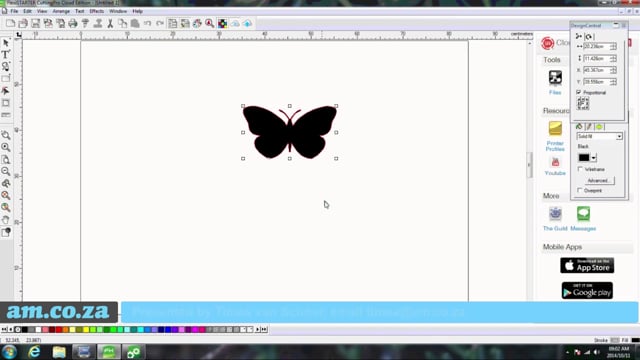Viewport: 640px width, 360px height.
Task: Click the Paste toolbar icon
Action: point(135,24)
